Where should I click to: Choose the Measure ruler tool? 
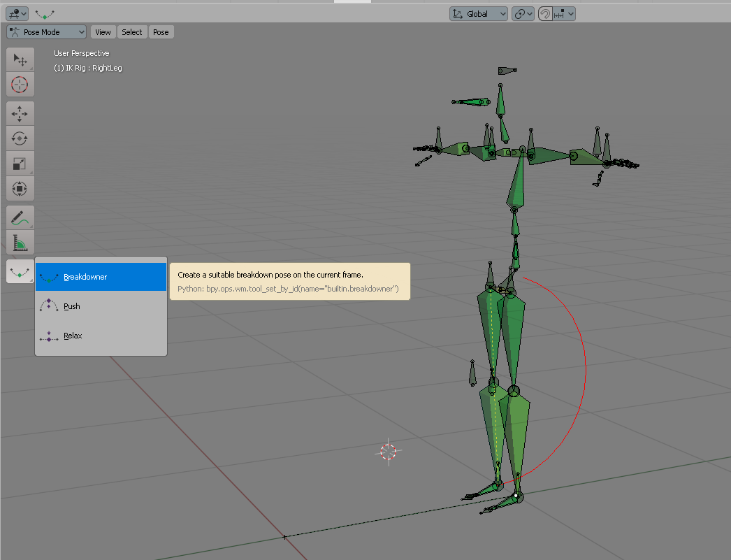point(20,243)
